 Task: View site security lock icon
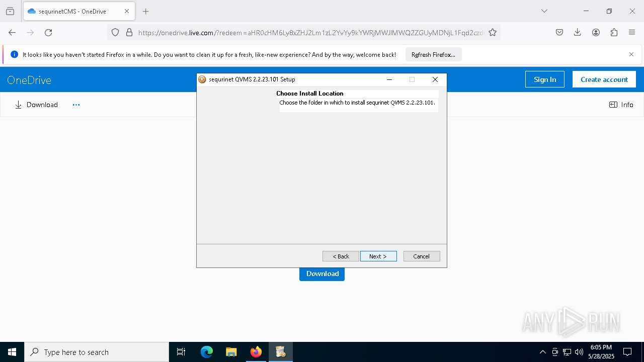coord(129,32)
